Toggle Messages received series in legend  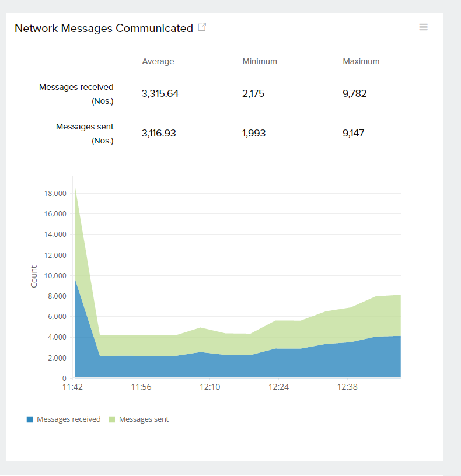pyautogui.click(x=68, y=419)
